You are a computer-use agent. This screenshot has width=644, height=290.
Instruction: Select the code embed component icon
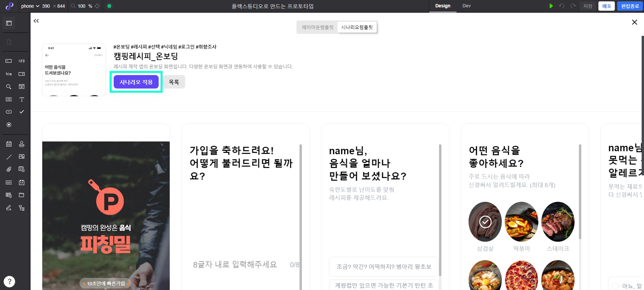pyautogui.click(x=9, y=182)
